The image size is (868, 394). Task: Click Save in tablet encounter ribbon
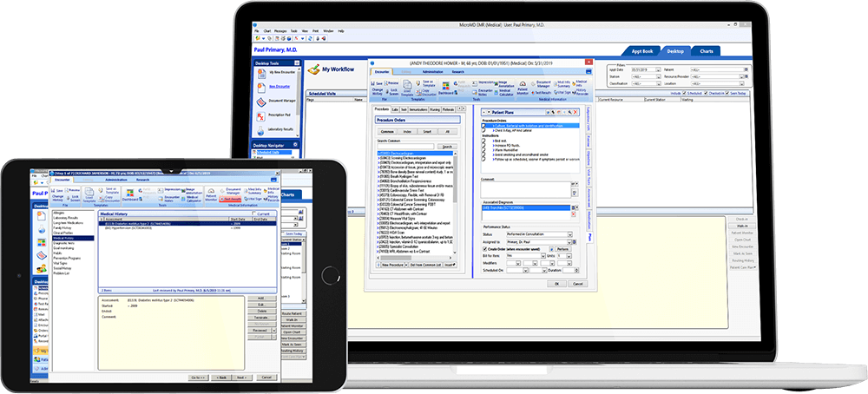[x=57, y=190]
